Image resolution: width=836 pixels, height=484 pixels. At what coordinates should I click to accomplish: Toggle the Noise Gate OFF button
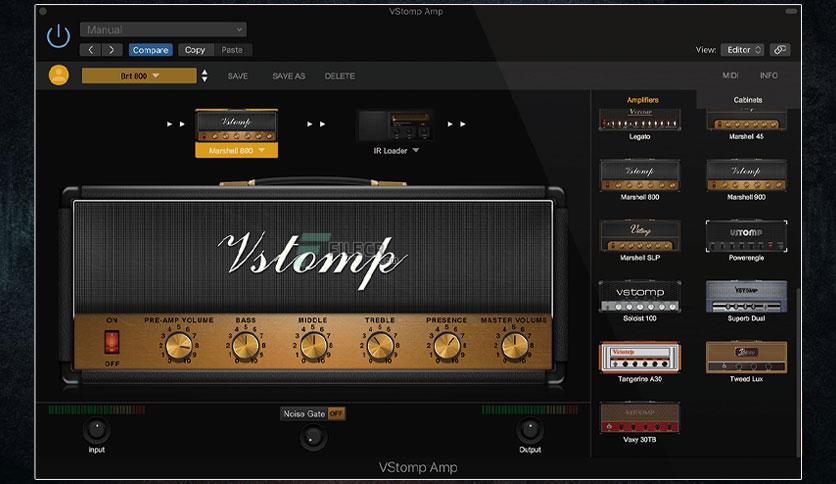336,414
